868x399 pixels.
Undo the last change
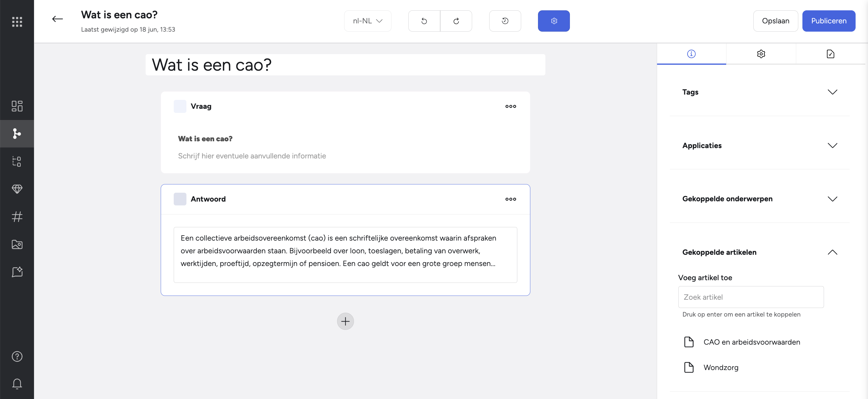point(424,21)
